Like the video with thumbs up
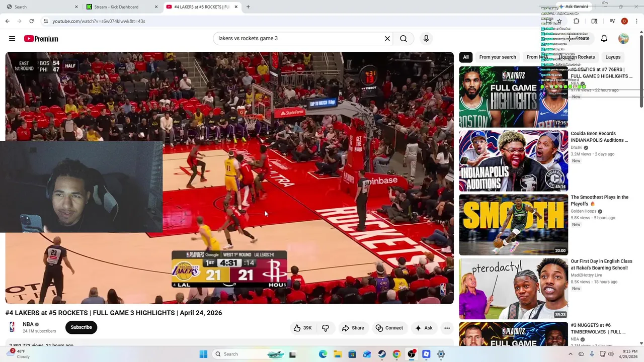Viewport: 644px width, 362px height. (x=302, y=328)
